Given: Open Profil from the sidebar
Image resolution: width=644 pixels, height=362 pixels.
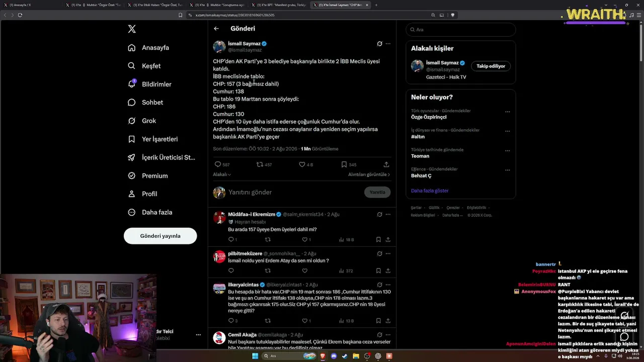Looking at the screenshot, I should 142,194.
